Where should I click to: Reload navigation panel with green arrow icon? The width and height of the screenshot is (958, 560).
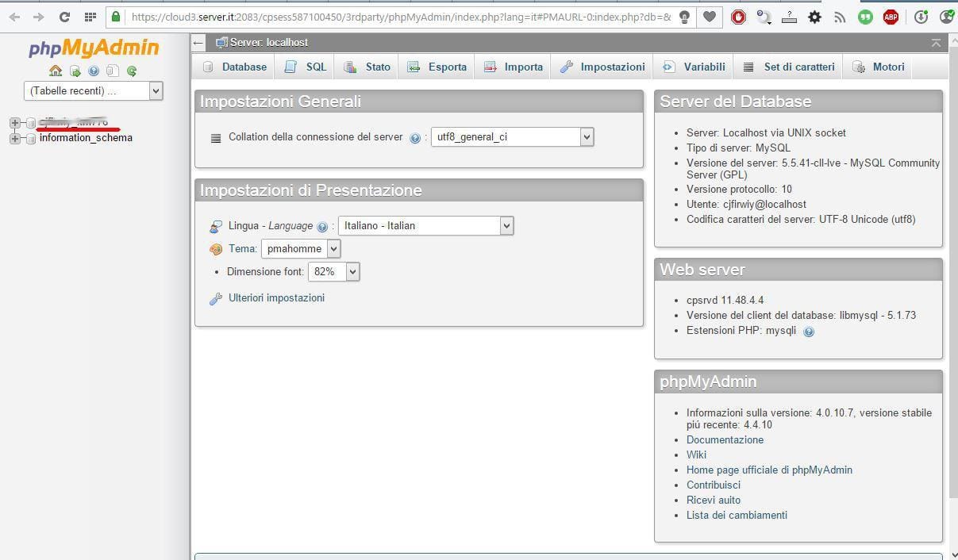[132, 71]
